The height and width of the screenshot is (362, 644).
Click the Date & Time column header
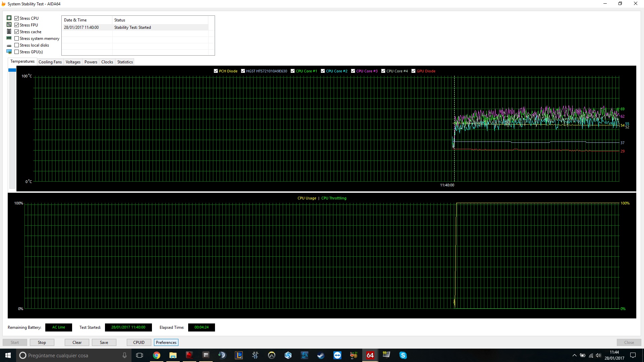[87, 20]
